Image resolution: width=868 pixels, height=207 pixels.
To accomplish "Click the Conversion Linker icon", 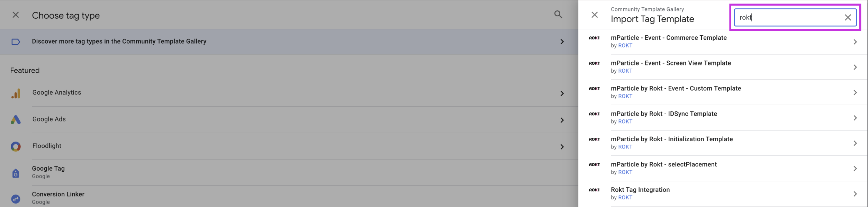I will coord(16,199).
